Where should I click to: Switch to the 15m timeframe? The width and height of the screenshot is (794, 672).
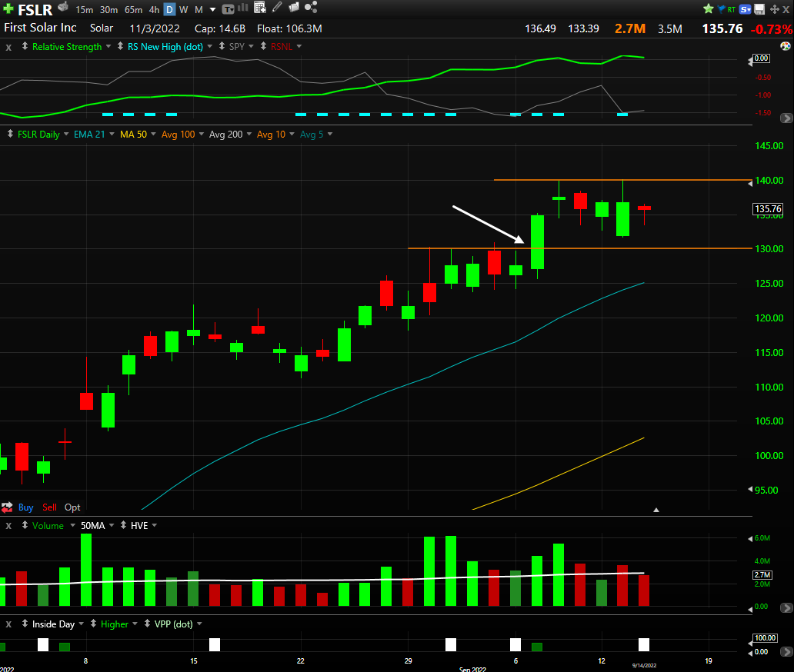pos(85,10)
